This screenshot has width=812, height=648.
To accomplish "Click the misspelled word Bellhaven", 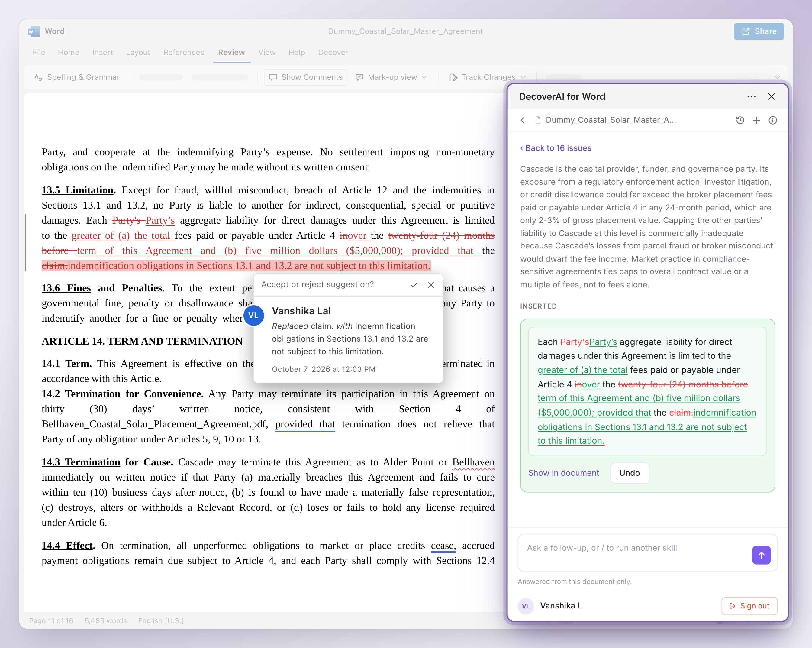I will point(473,462).
